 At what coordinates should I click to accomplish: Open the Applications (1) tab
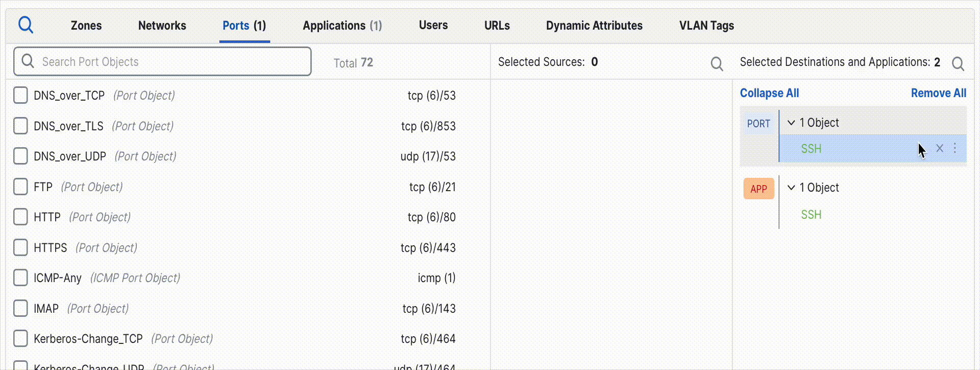pyautogui.click(x=342, y=26)
